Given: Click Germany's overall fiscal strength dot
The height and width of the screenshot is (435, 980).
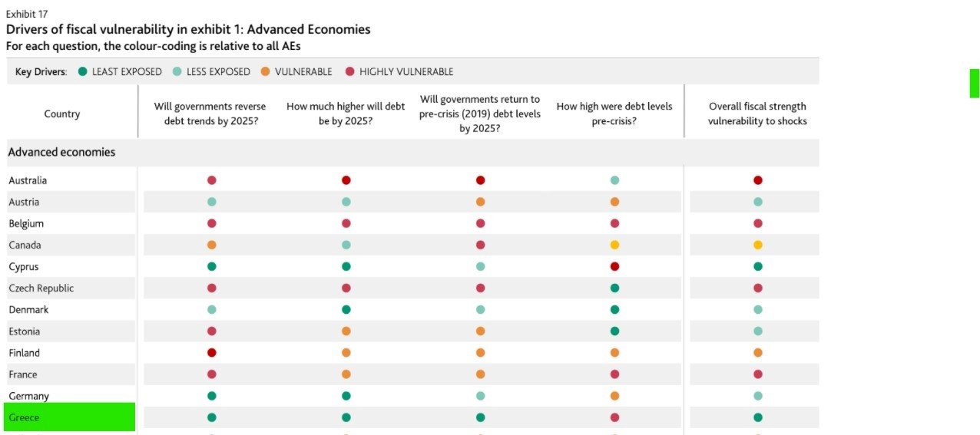Looking at the screenshot, I should click(x=757, y=396).
